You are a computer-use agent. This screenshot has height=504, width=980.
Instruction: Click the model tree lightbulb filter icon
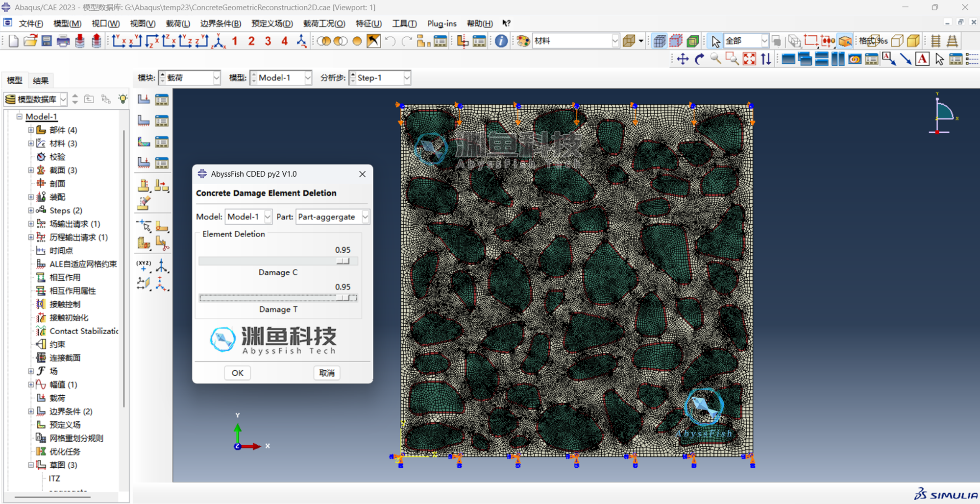click(122, 99)
